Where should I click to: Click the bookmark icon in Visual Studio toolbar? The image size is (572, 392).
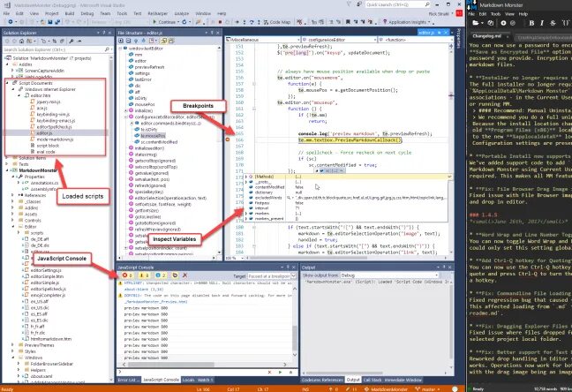[x=348, y=22]
